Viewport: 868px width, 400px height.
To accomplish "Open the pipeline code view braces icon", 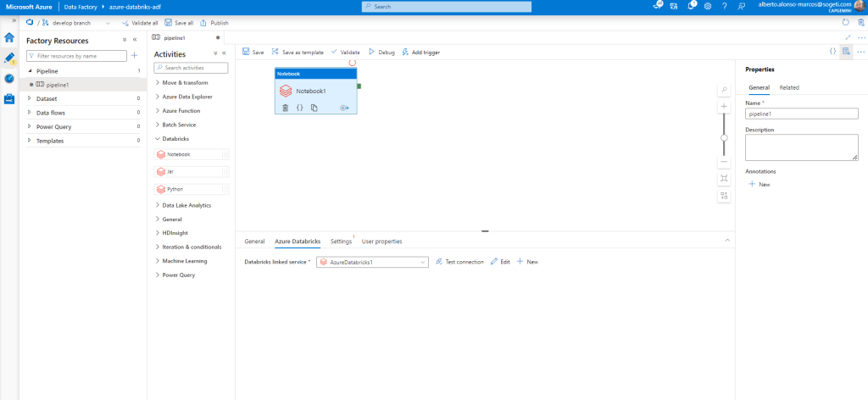I will click(x=832, y=52).
